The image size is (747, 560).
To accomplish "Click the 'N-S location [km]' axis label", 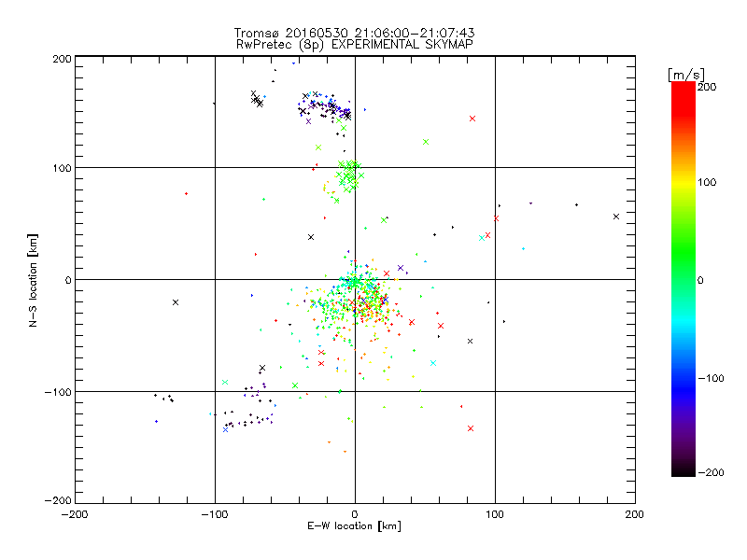I will coord(33,281).
